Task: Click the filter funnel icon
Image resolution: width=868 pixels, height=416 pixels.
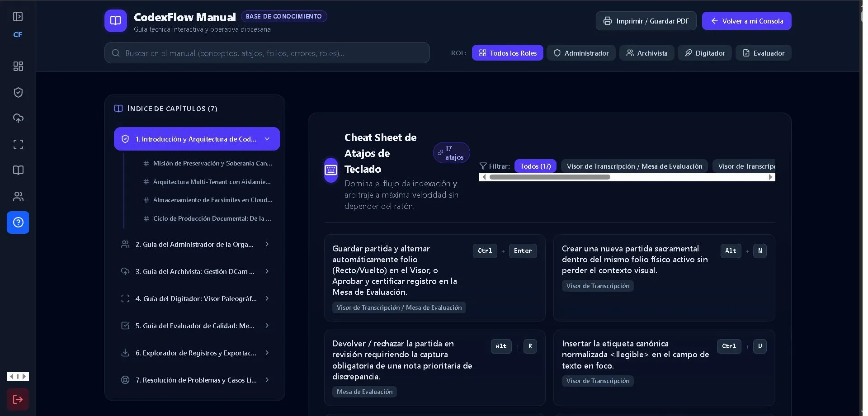Action: click(x=483, y=166)
